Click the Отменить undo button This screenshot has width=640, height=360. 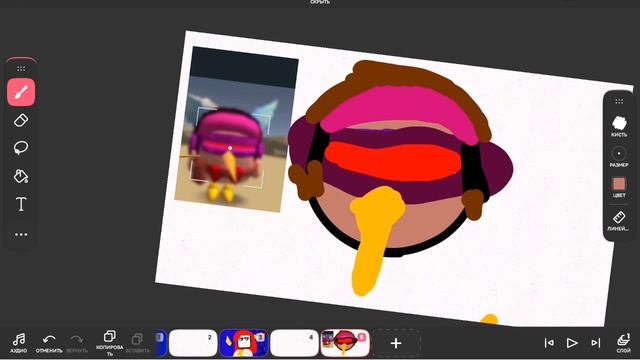[x=49, y=343]
